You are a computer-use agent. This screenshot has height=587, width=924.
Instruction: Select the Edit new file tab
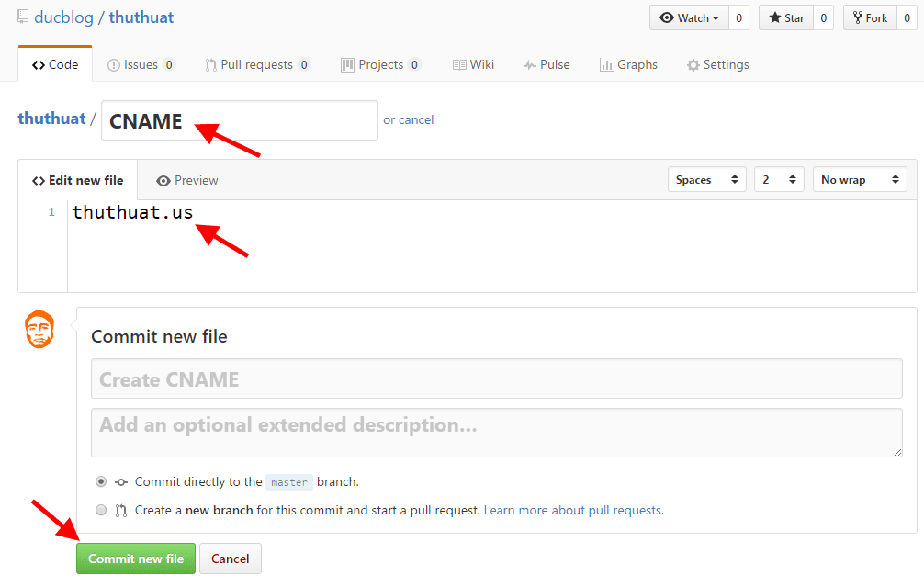[78, 180]
